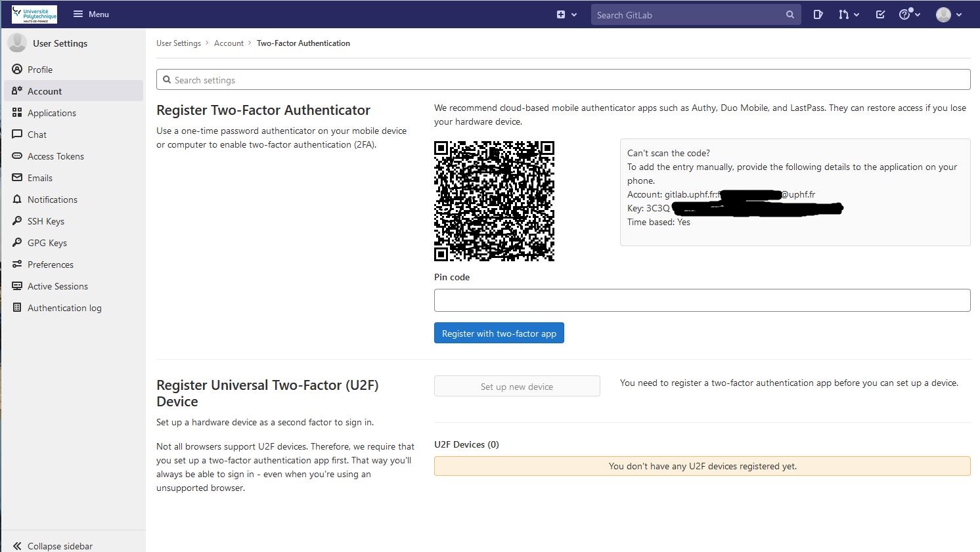Click the Access Tokens icon
The image size is (980, 552).
17,156
